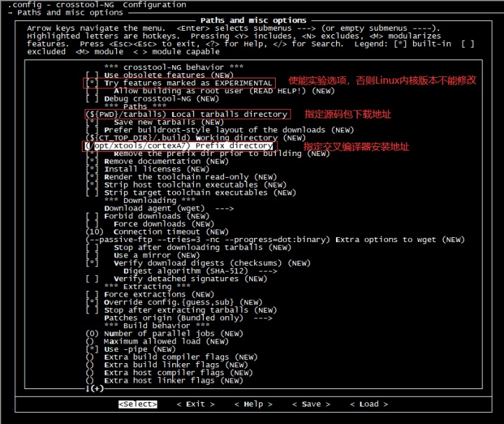
Task: Click the Load button
Action: 369,404
